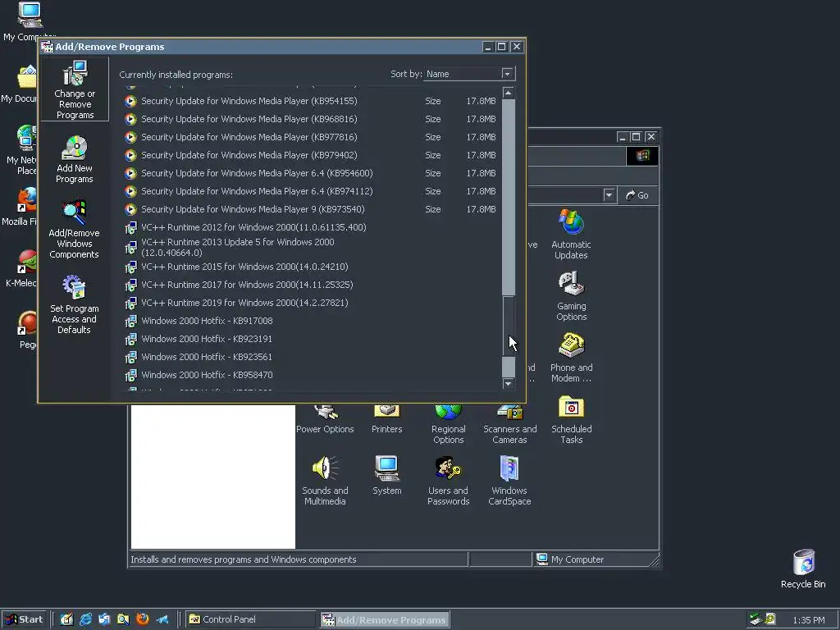Open Phone and Modem in Control Panel

[x=571, y=358]
